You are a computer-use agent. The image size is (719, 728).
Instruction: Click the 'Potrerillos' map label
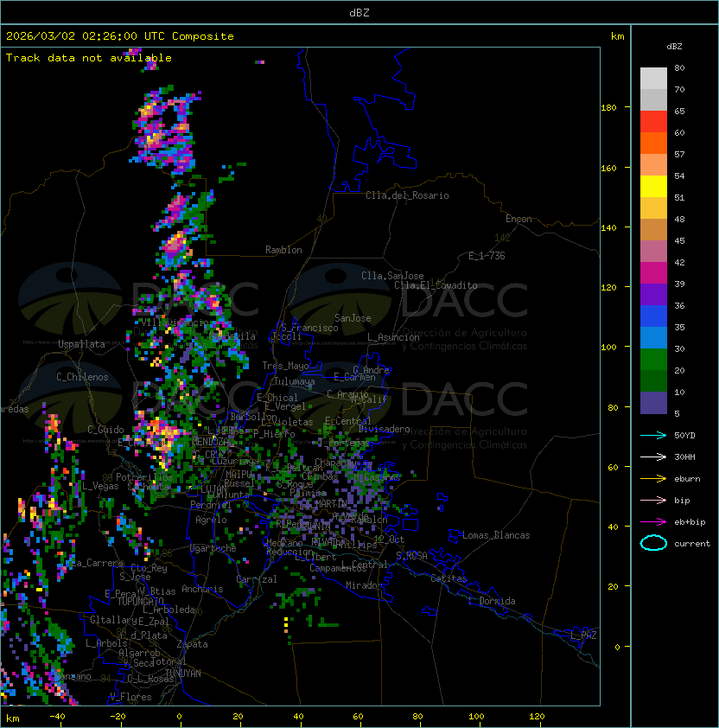(144, 476)
